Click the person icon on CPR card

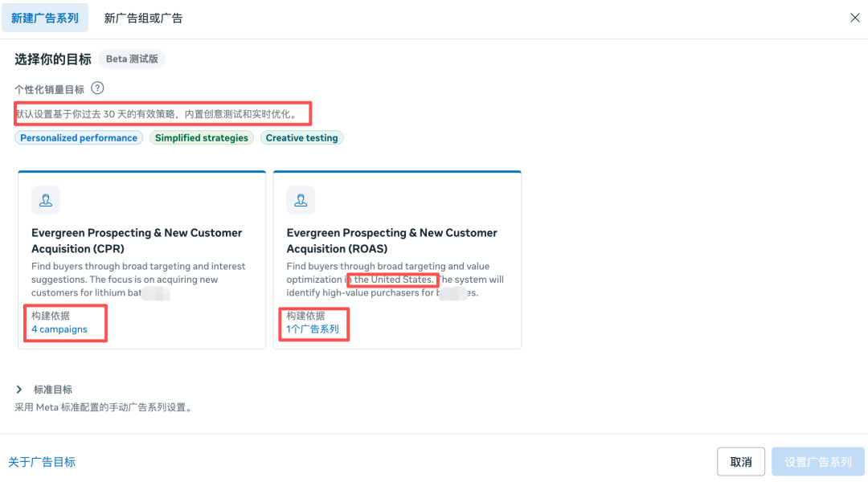coord(46,200)
